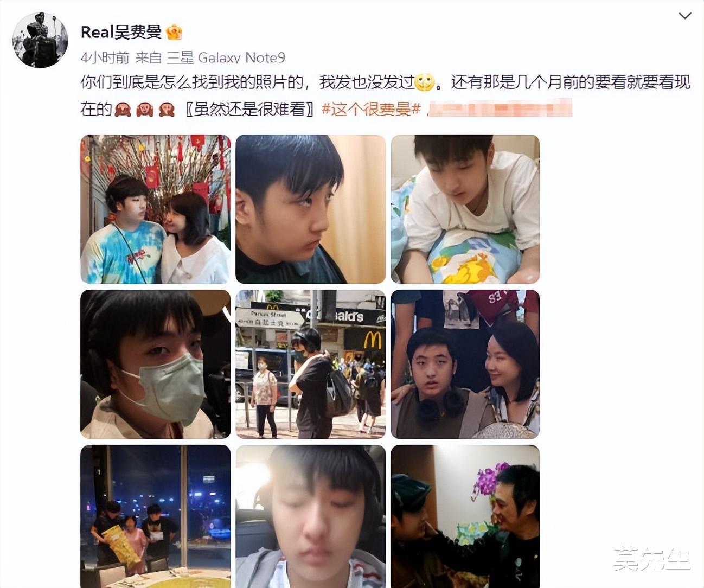The height and width of the screenshot is (588, 704).
Task: Open the selfie with green face mask
Action: click(x=156, y=364)
